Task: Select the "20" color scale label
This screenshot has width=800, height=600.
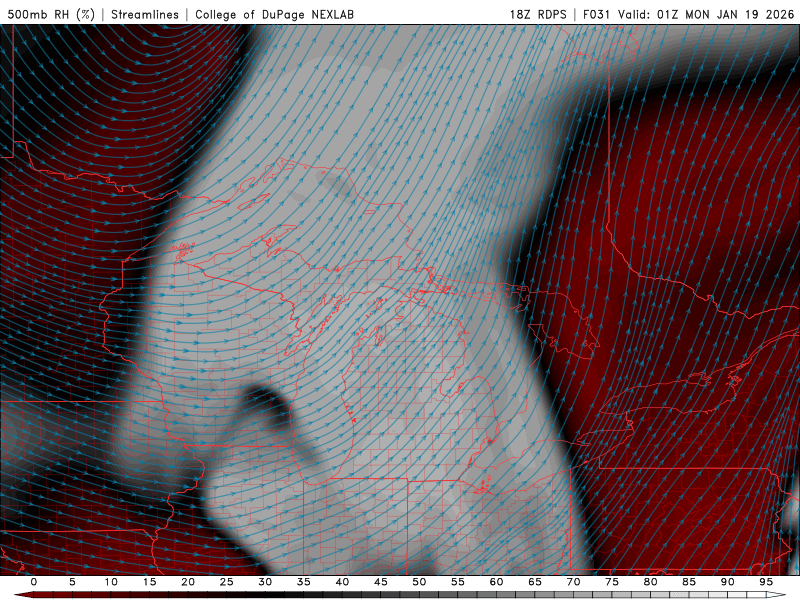Action: 188,582
